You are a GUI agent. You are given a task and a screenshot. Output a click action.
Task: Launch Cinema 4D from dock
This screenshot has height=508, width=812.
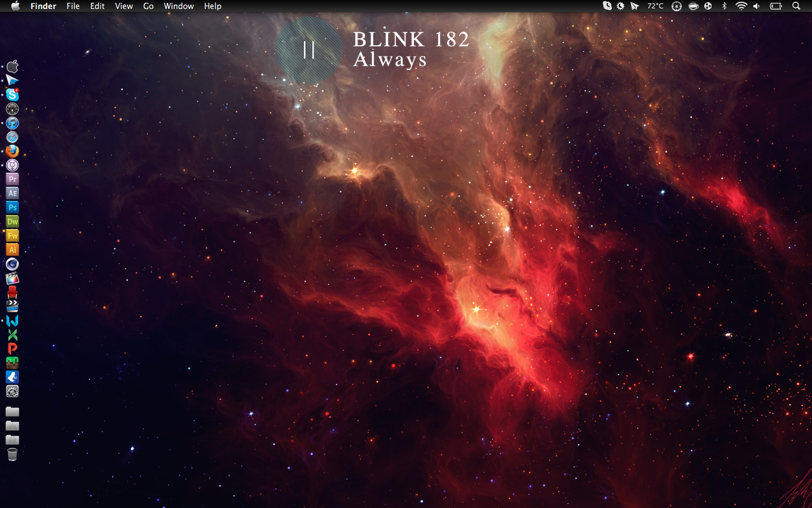pos(12,264)
